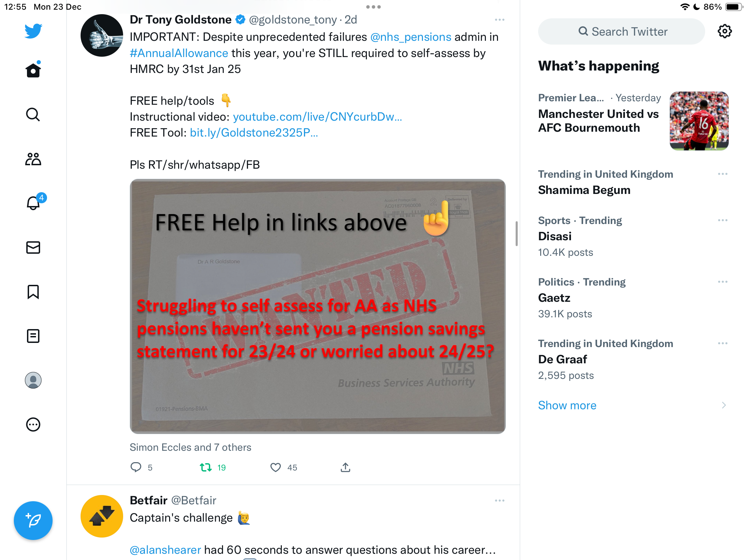Open the Gaetz trending topic

pyautogui.click(x=633, y=298)
